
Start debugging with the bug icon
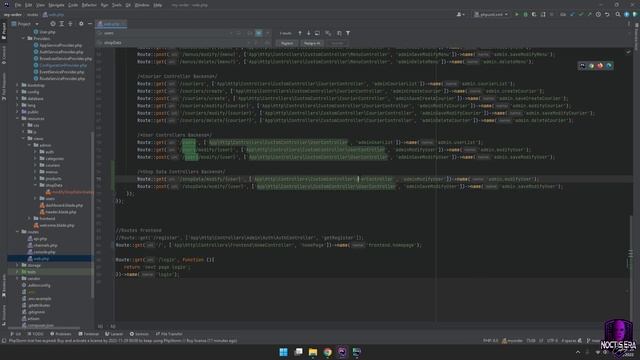coord(525,14)
